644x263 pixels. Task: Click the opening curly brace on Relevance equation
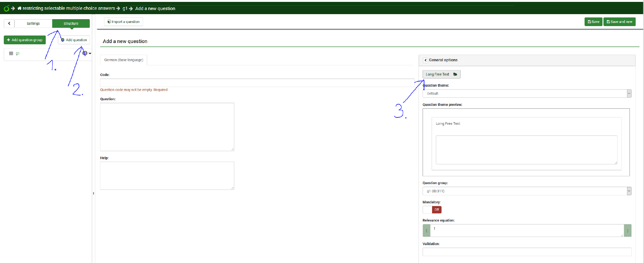[x=426, y=230]
